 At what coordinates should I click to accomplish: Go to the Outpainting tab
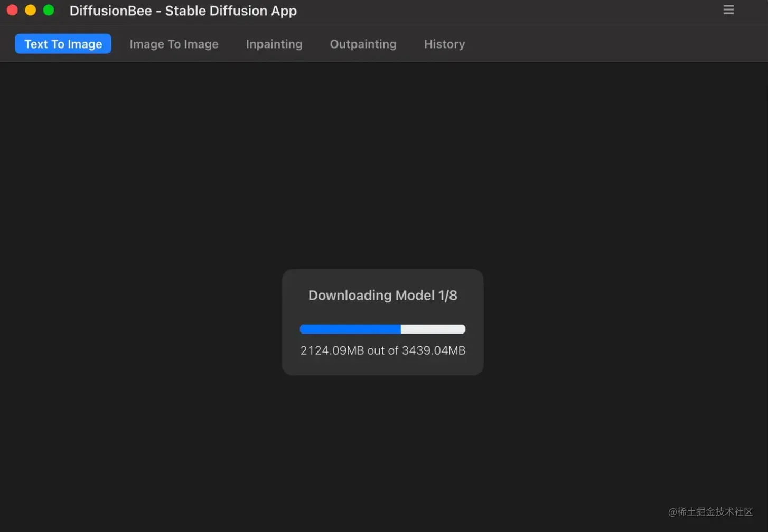tap(363, 44)
